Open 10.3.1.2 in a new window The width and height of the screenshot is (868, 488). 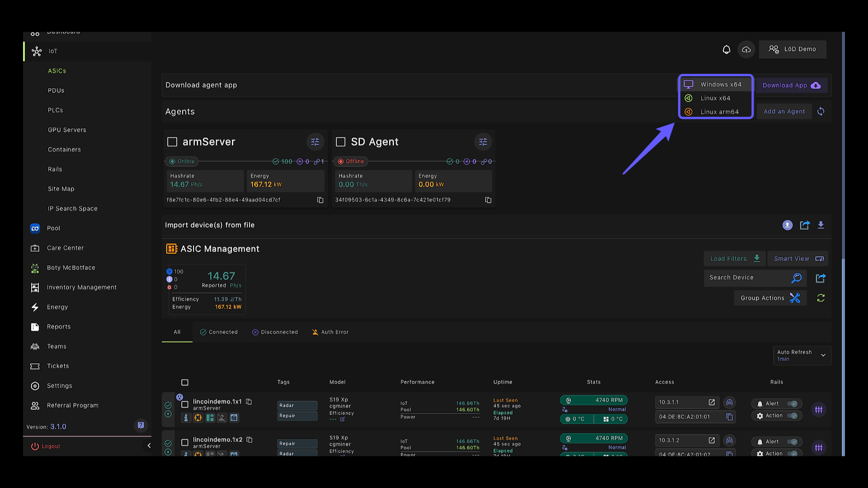click(712, 440)
